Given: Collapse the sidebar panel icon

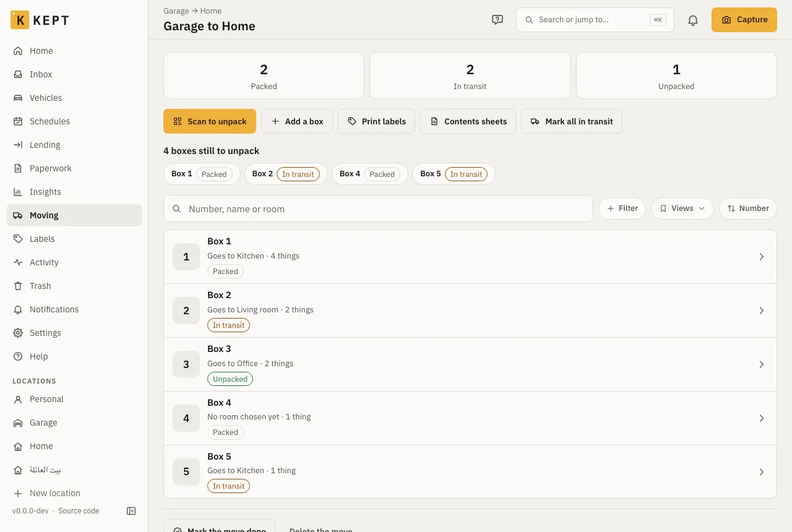Looking at the screenshot, I should [131, 511].
